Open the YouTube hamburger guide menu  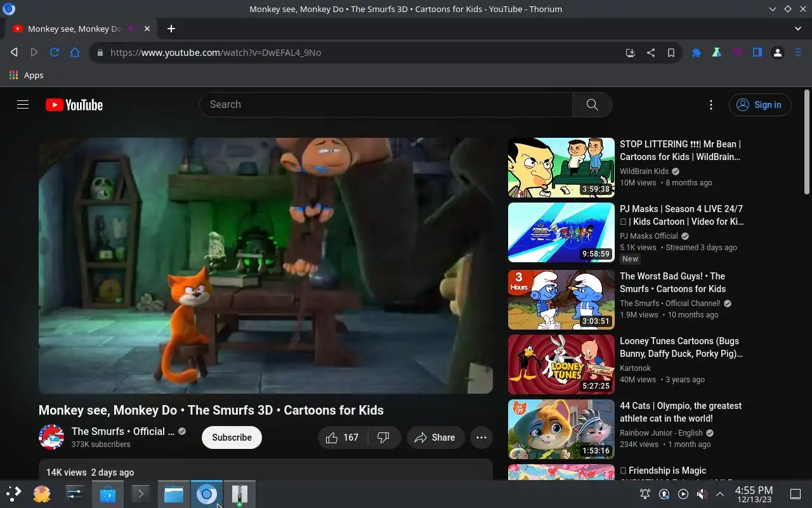point(23,105)
